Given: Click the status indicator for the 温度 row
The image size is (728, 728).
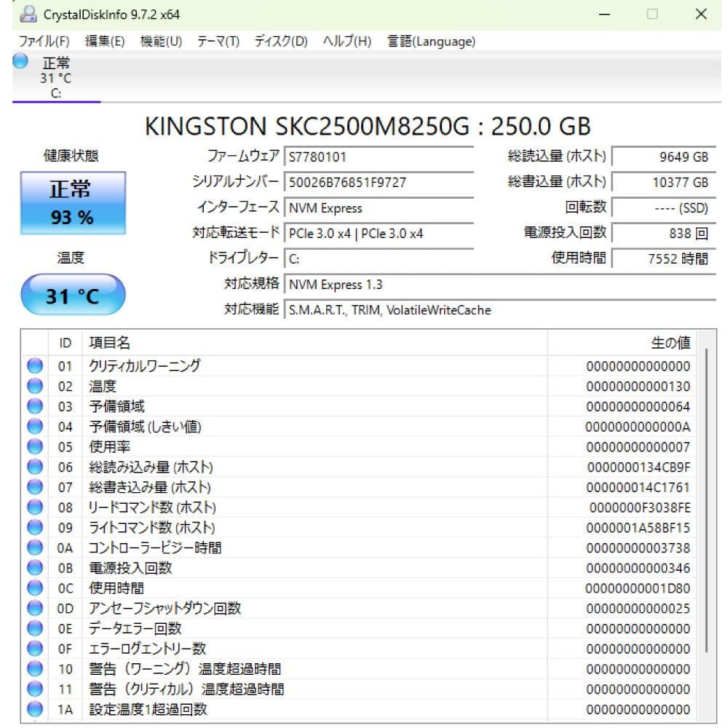Looking at the screenshot, I should [34, 386].
